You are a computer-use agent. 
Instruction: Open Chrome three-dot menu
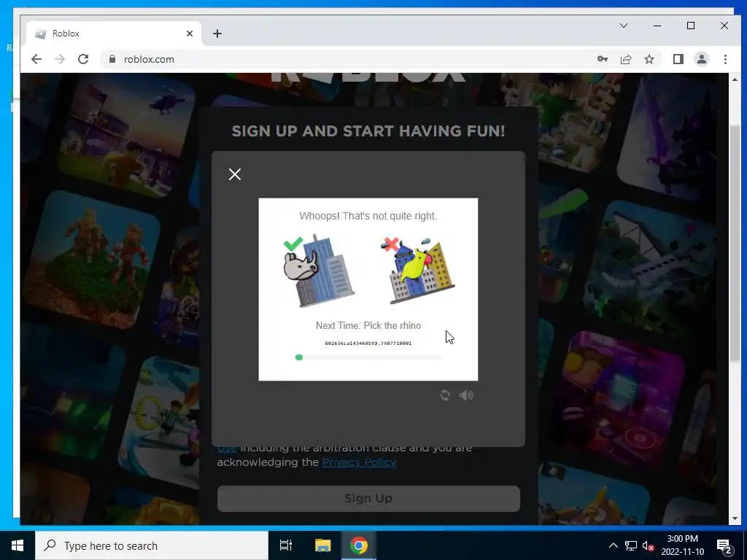coord(725,59)
